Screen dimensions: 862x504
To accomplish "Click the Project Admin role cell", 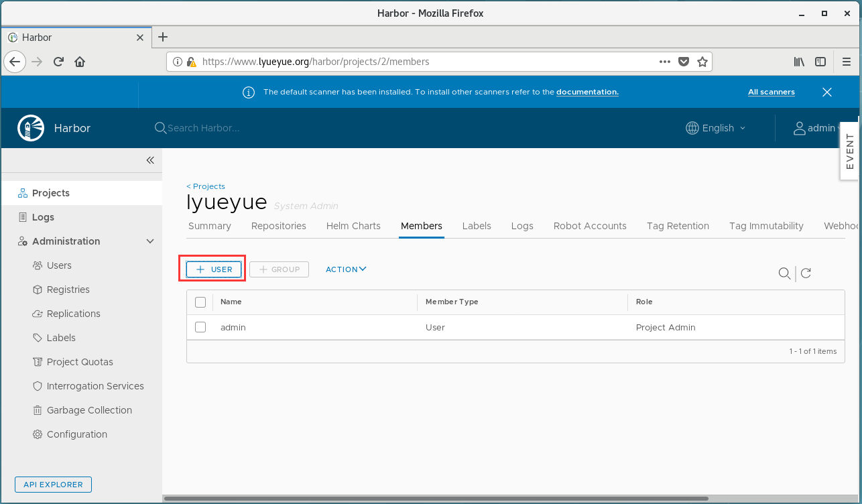I will click(x=666, y=328).
